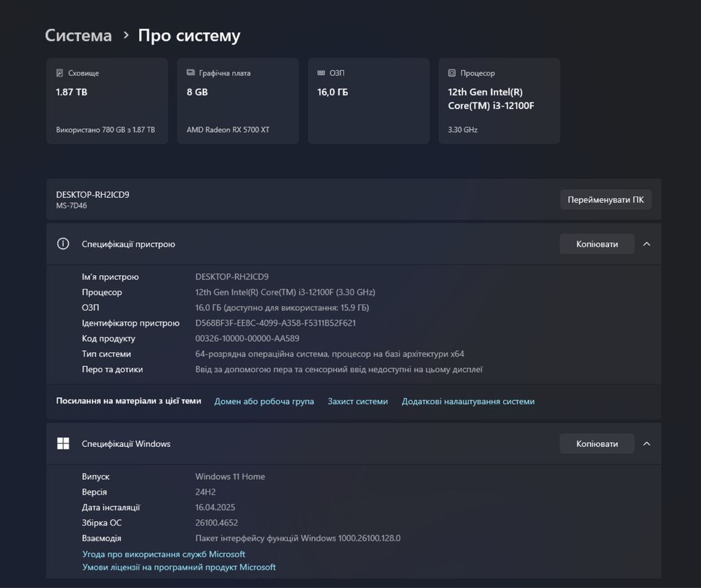The image size is (701, 588).
Task: Click the RAM icon beside ОЗП heading
Action: click(x=321, y=73)
